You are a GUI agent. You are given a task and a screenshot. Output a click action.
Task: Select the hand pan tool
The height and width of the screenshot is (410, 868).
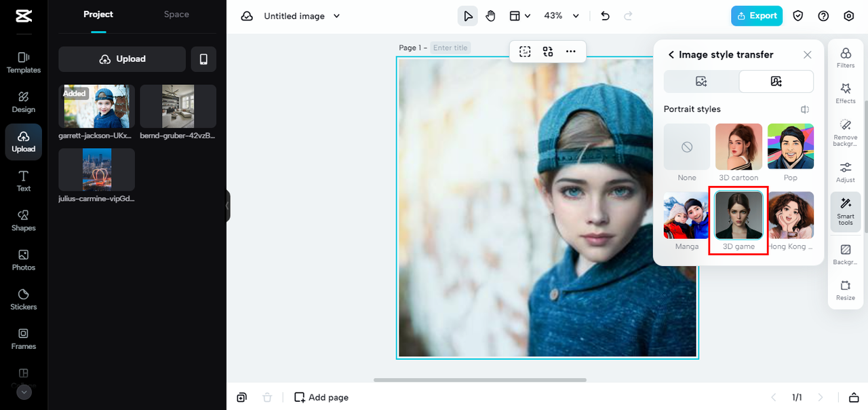(x=491, y=16)
